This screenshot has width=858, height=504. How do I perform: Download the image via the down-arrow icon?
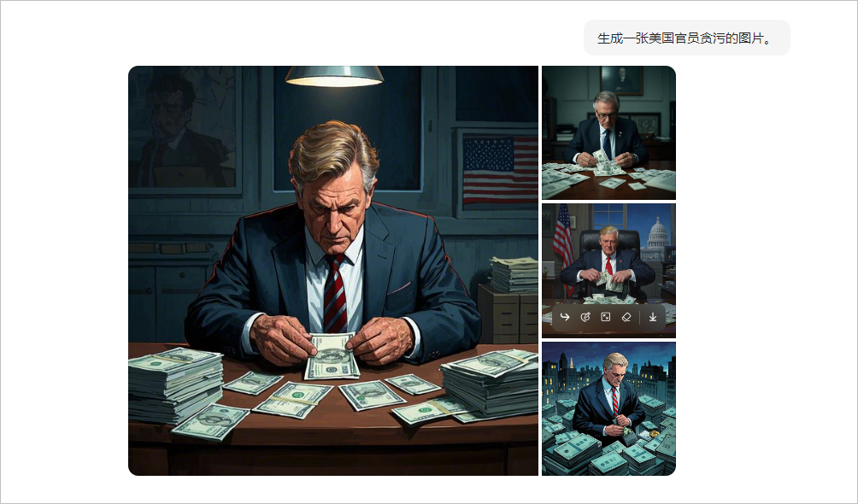point(653,317)
